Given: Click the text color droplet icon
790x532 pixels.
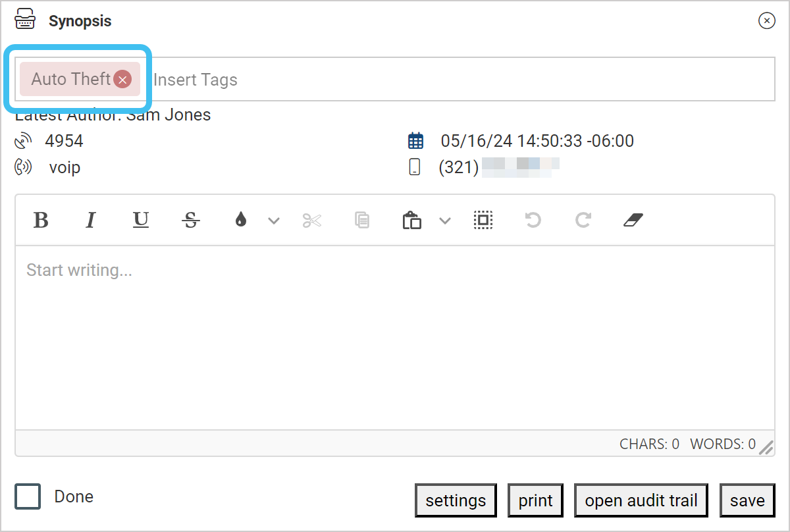Looking at the screenshot, I should click(x=241, y=220).
